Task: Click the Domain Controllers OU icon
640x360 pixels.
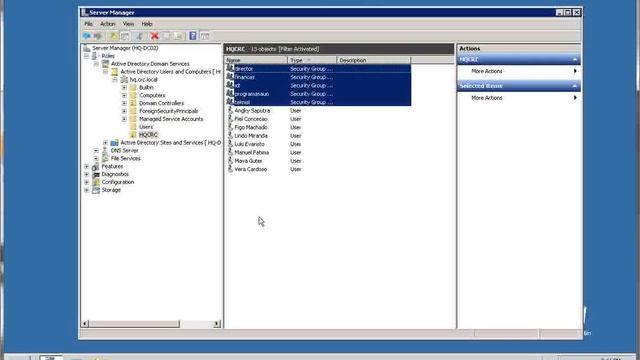Action: click(133, 103)
